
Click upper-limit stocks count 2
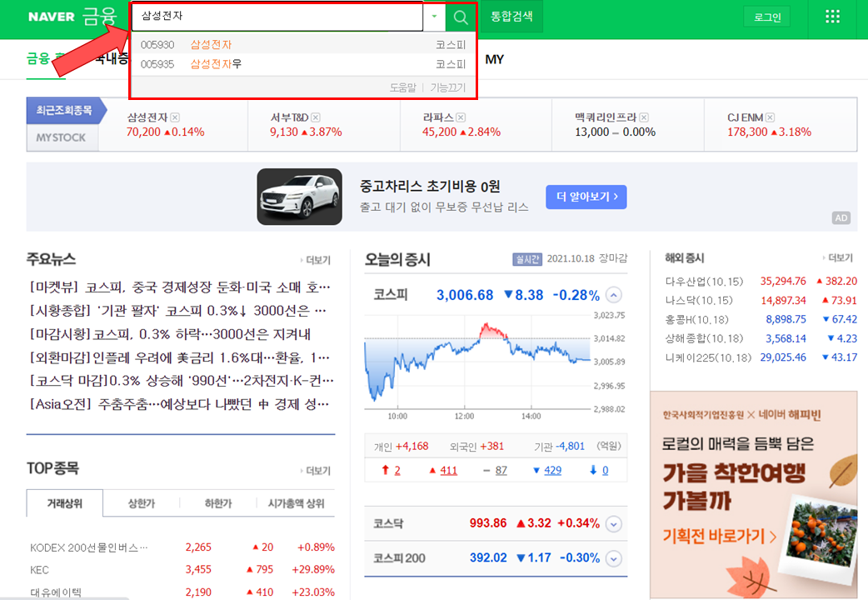coord(397,470)
